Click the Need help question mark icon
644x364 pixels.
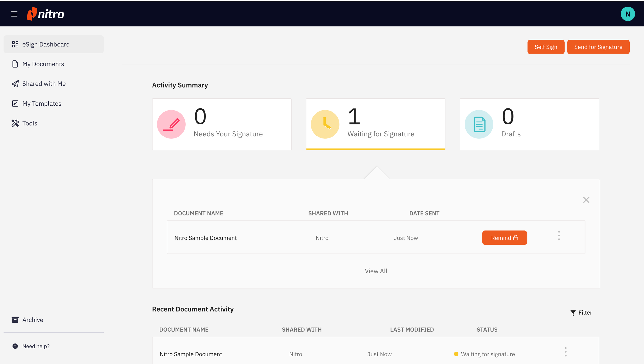click(x=15, y=346)
